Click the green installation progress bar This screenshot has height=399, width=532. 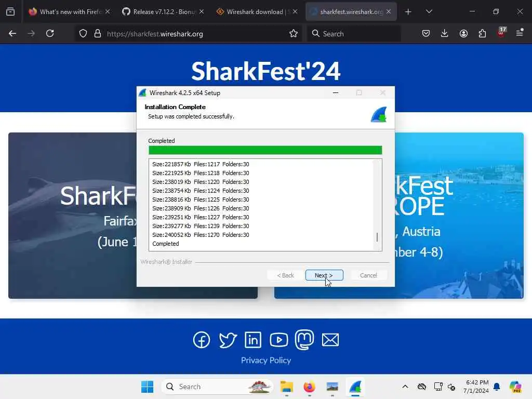[x=265, y=150]
